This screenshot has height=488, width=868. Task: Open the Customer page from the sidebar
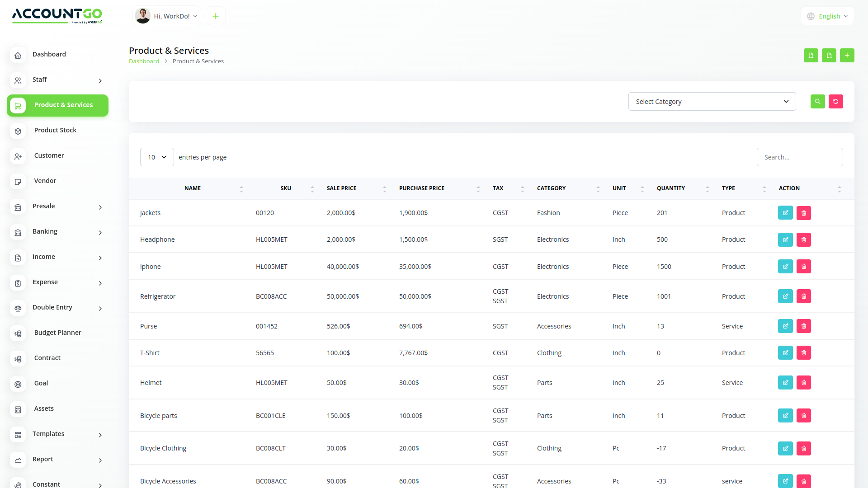[x=49, y=155]
